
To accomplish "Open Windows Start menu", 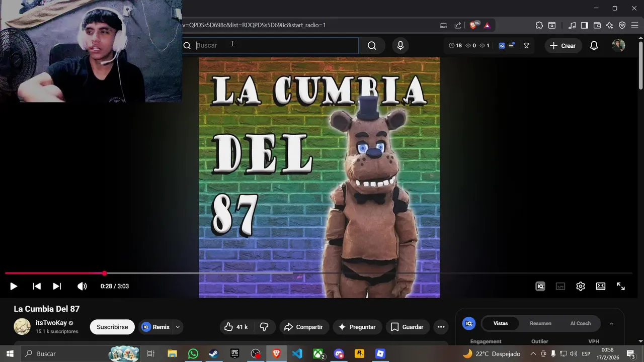I will (x=10, y=353).
